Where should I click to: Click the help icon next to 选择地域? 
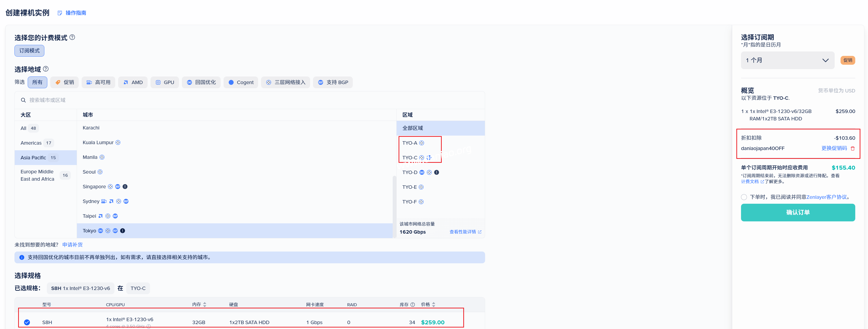coord(46,69)
